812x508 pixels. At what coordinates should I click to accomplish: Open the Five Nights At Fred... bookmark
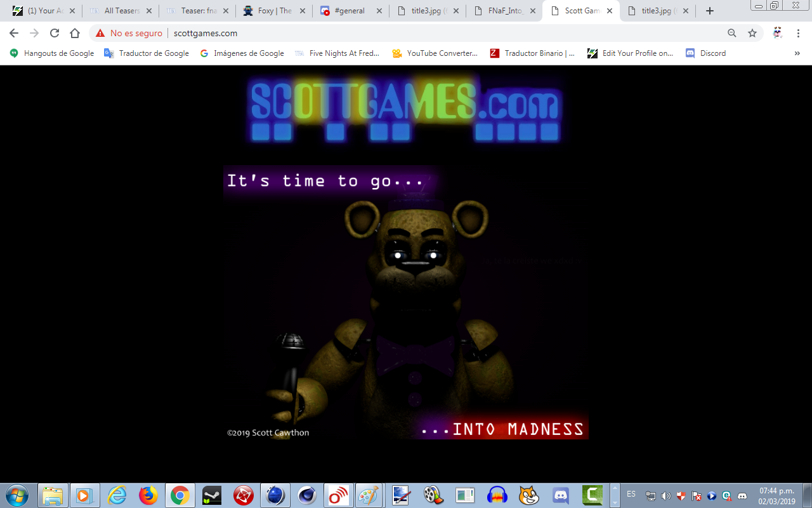tap(337, 53)
